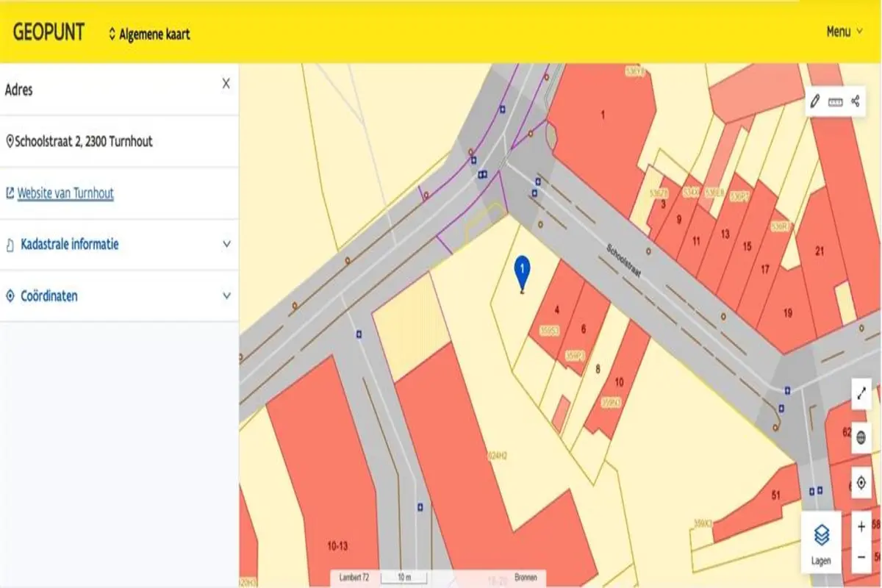
Task: Open Website van Turnhout link
Action: [x=65, y=193]
